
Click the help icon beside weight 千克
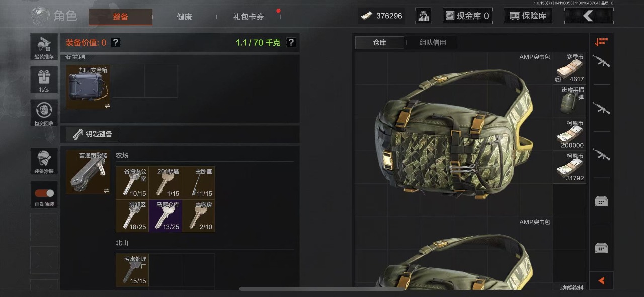tap(291, 42)
